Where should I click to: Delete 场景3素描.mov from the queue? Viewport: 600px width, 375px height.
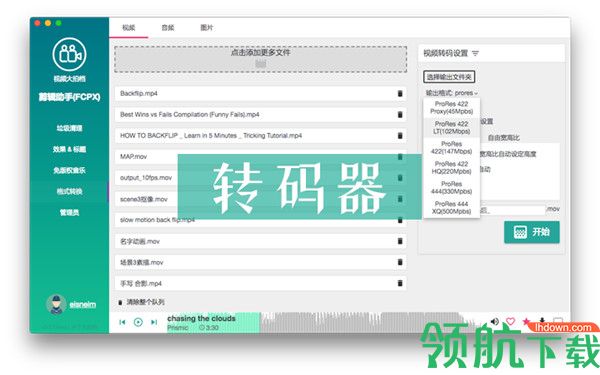(x=400, y=262)
